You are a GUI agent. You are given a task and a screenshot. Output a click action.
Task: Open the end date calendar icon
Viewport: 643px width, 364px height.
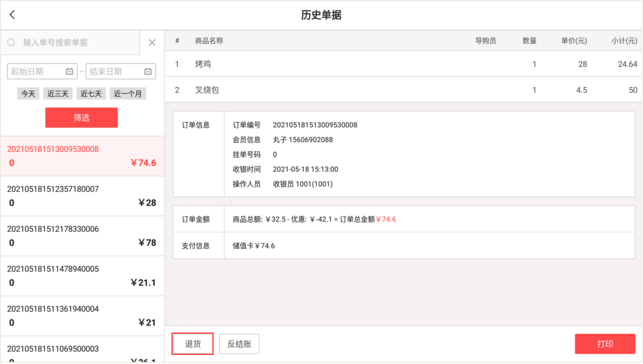pos(148,71)
